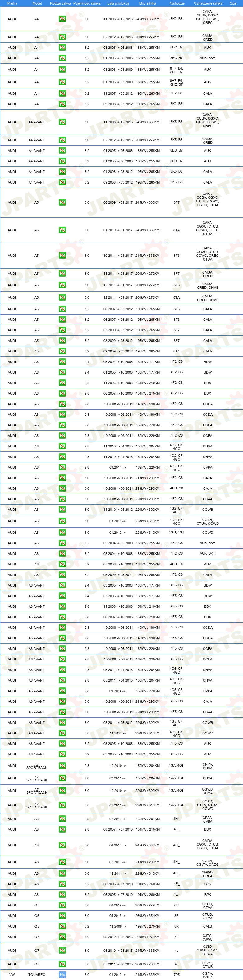
Task: Click the Lata produkcji column header
Action: [118, 3]
